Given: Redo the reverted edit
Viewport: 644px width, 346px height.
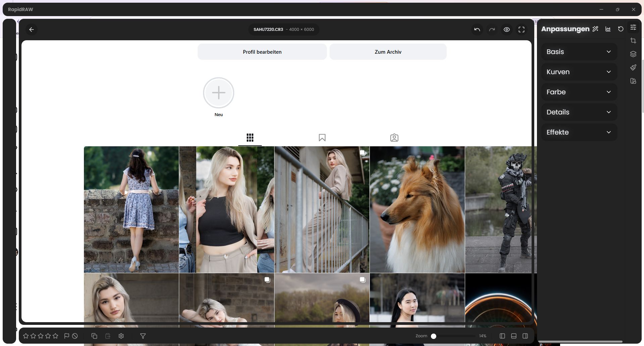Looking at the screenshot, I should tap(492, 30).
